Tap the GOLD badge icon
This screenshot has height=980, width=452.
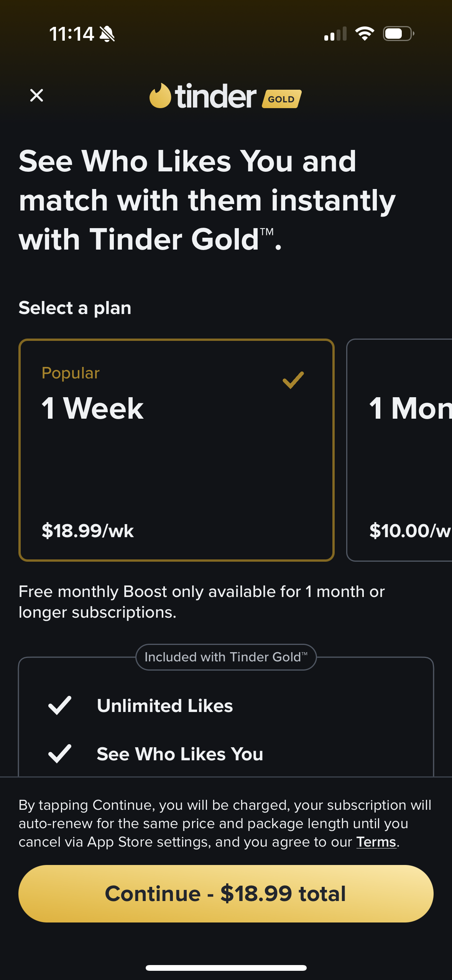[281, 99]
